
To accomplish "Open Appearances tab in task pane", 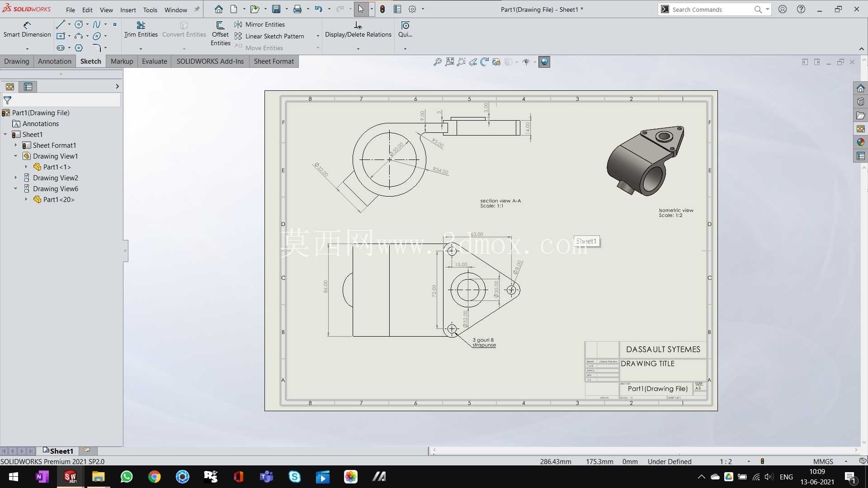I will pyautogui.click(x=861, y=142).
